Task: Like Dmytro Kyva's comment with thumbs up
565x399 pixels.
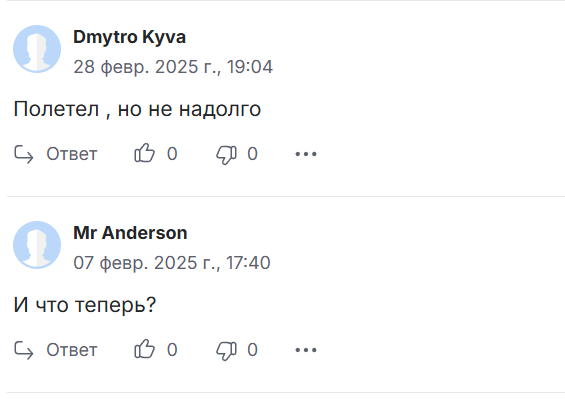Action: [x=144, y=154]
